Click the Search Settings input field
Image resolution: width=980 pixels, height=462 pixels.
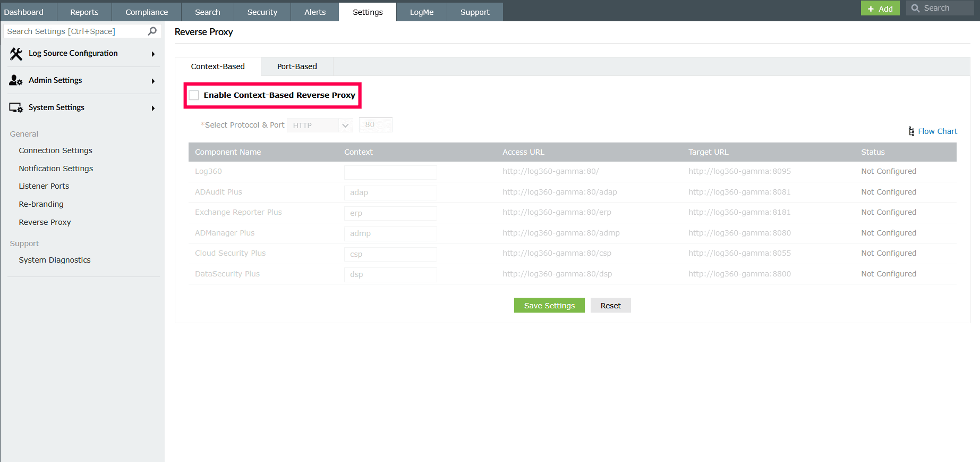pos(82,31)
